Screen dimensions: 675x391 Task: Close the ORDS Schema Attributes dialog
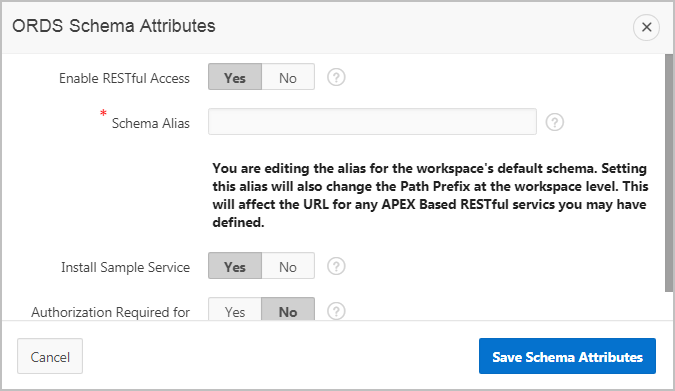[646, 27]
